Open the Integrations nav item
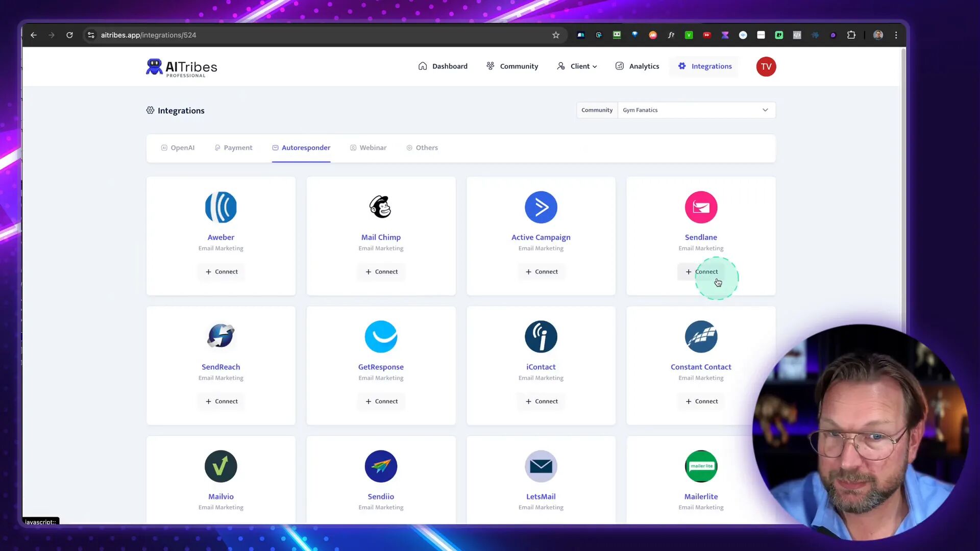The height and width of the screenshot is (551, 980). point(704,66)
